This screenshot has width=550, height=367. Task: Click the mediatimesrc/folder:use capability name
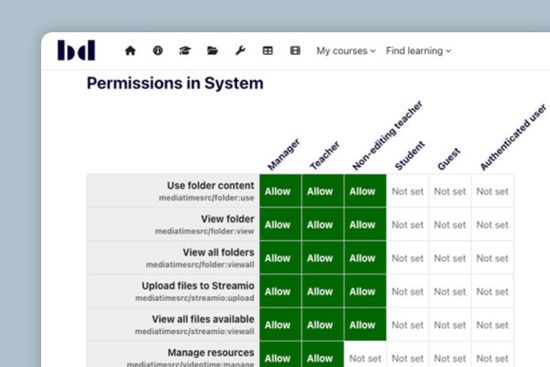click(206, 198)
